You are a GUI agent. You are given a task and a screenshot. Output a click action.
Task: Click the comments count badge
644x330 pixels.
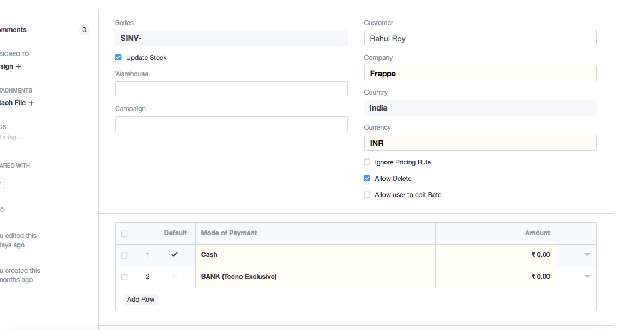pos(84,30)
